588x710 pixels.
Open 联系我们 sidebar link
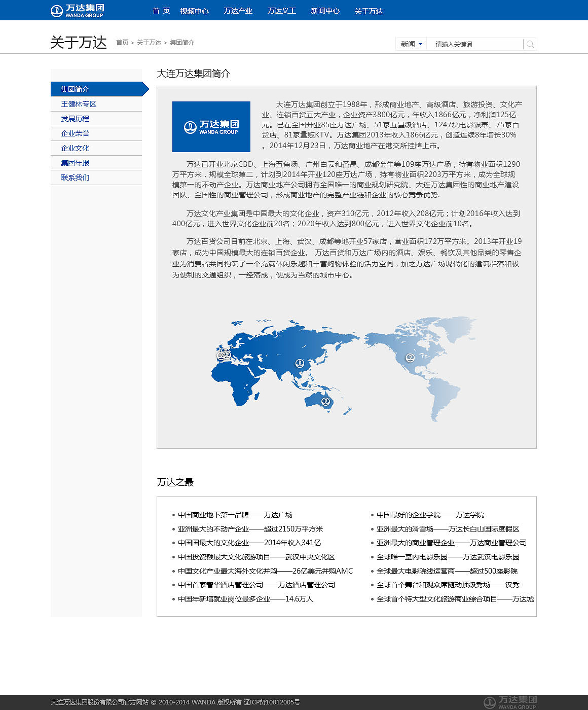point(75,177)
